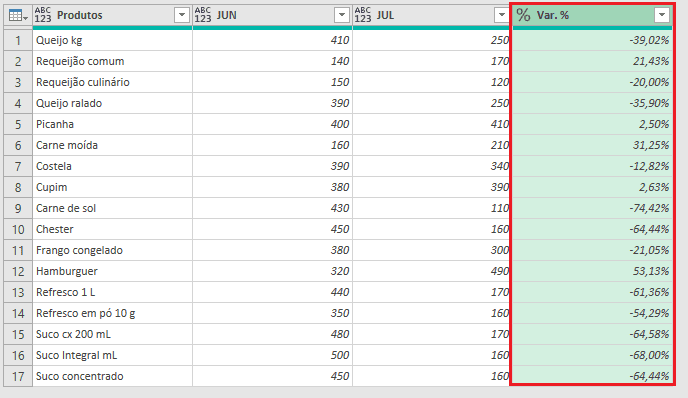688x398 pixels.
Task: Select row number 17
Action: coord(18,376)
